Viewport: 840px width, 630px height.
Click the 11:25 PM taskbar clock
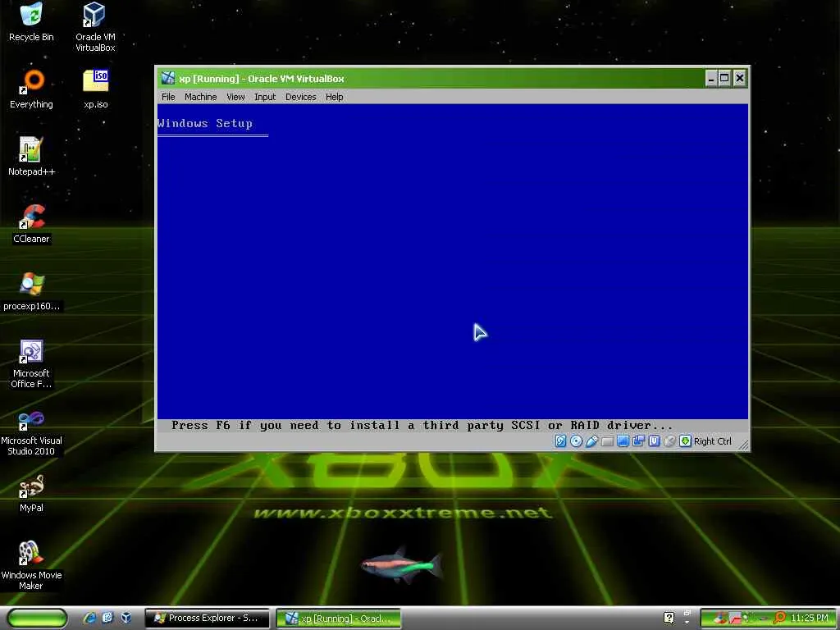(x=810, y=618)
